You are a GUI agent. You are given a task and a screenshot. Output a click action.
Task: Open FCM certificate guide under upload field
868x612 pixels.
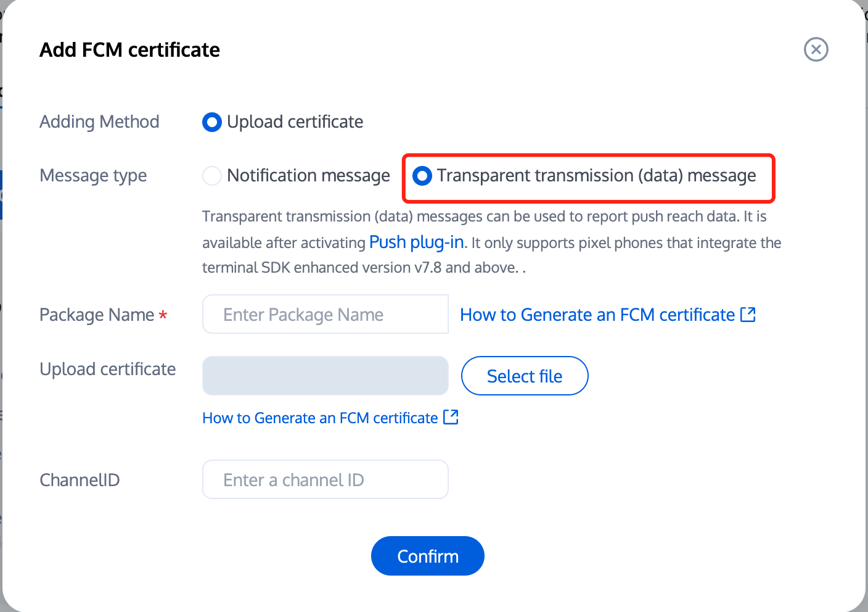pos(320,418)
